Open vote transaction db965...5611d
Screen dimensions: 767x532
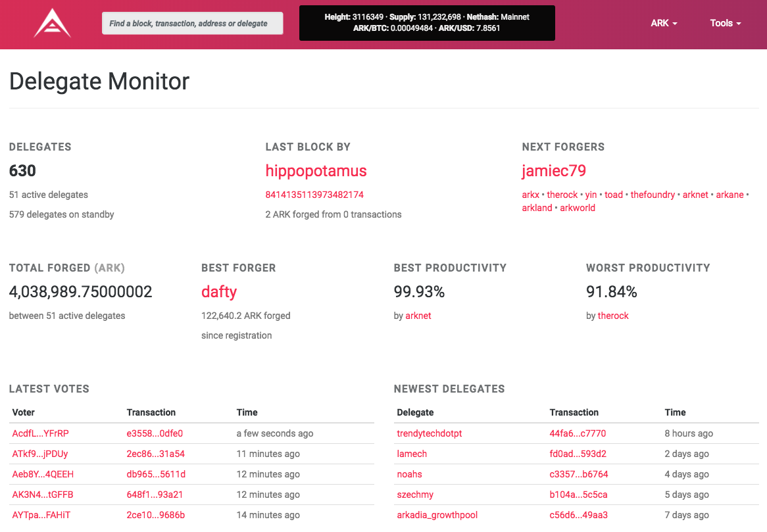click(156, 474)
